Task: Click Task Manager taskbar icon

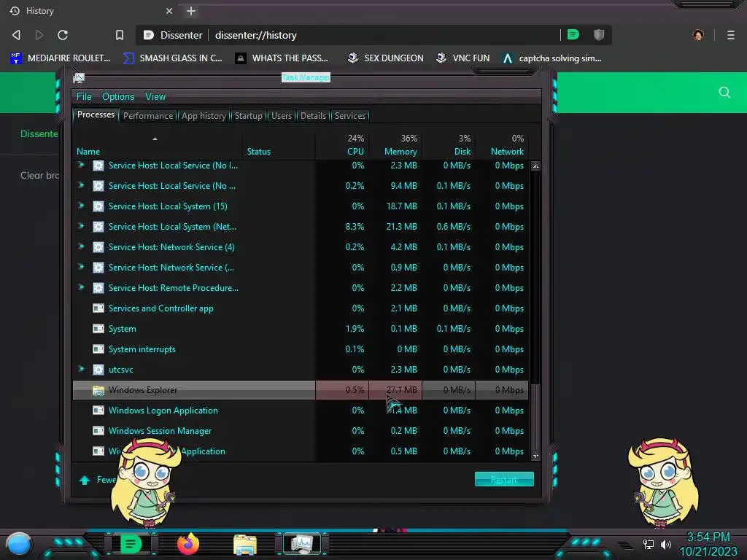Action: pyautogui.click(x=302, y=544)
